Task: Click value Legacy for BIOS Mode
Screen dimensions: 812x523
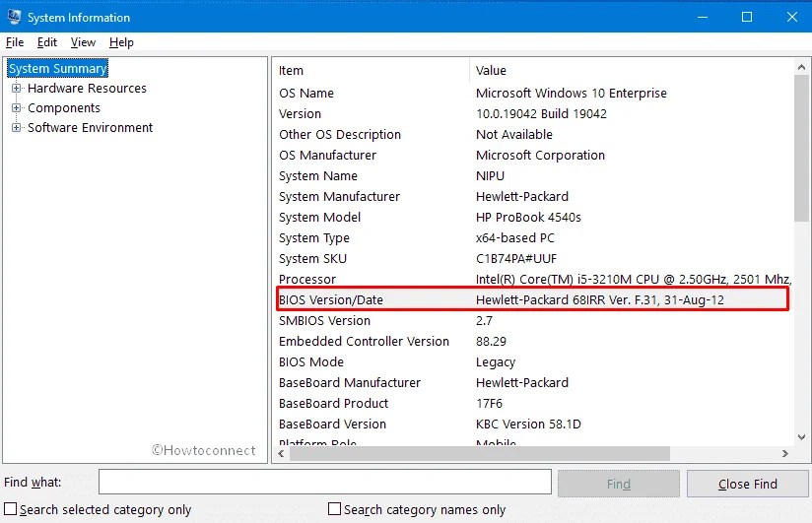Action: tap(496, 362)
